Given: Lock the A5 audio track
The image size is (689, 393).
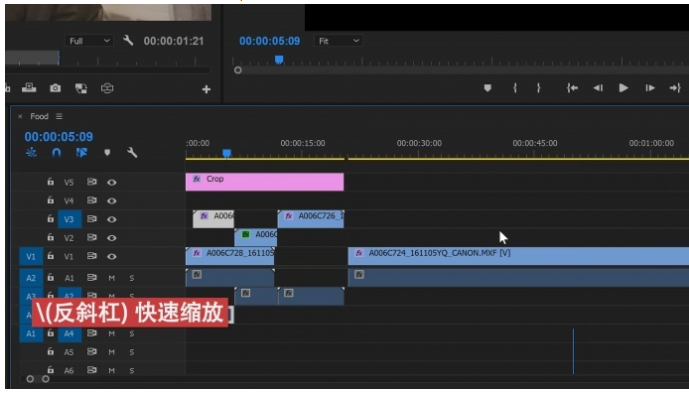Looking at the screenshot, I should pyautogui.click(x=51, y=351).
